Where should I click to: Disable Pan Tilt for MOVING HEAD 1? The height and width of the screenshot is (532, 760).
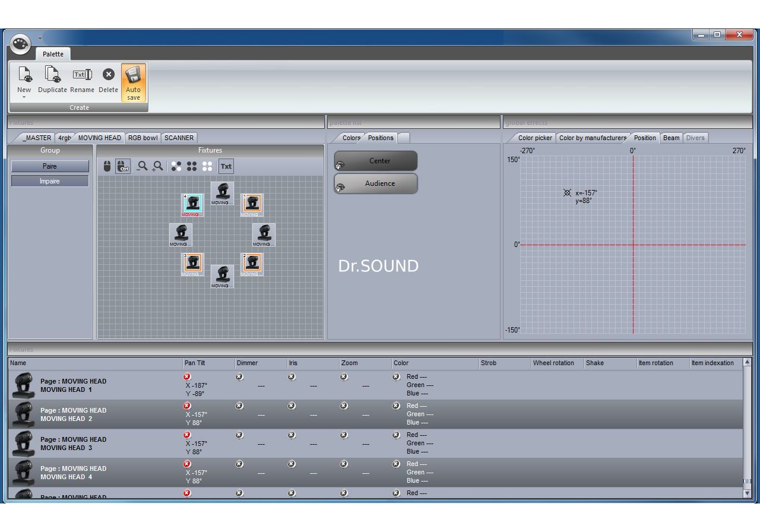pos(187,376)
